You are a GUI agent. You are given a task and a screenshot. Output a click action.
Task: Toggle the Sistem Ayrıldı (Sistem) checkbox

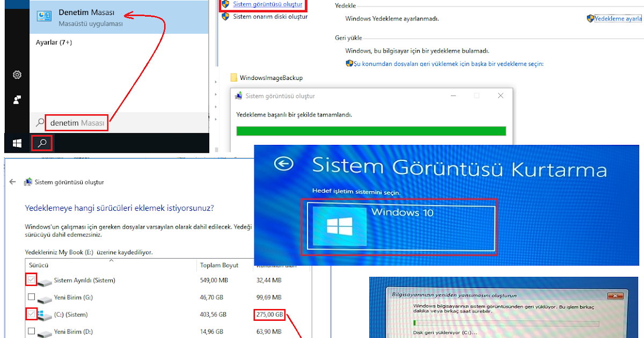coord(32,280)
